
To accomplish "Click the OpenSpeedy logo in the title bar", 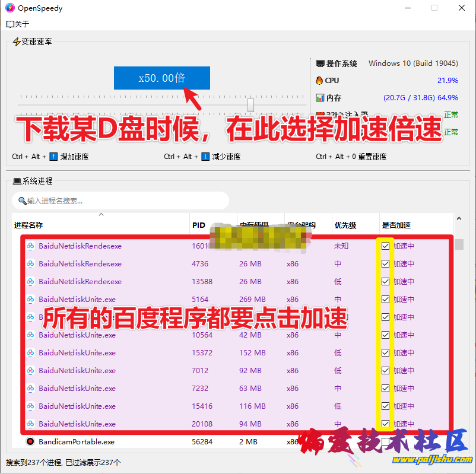I will click(x=9, y=8).
